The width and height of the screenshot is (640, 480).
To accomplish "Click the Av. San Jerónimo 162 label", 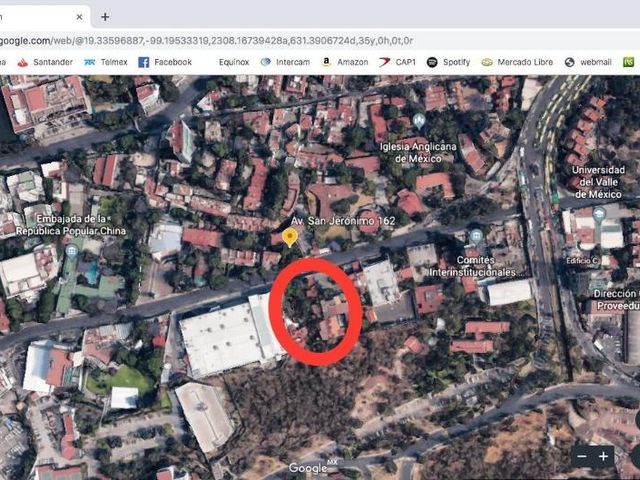I will (x=343, y=221).
